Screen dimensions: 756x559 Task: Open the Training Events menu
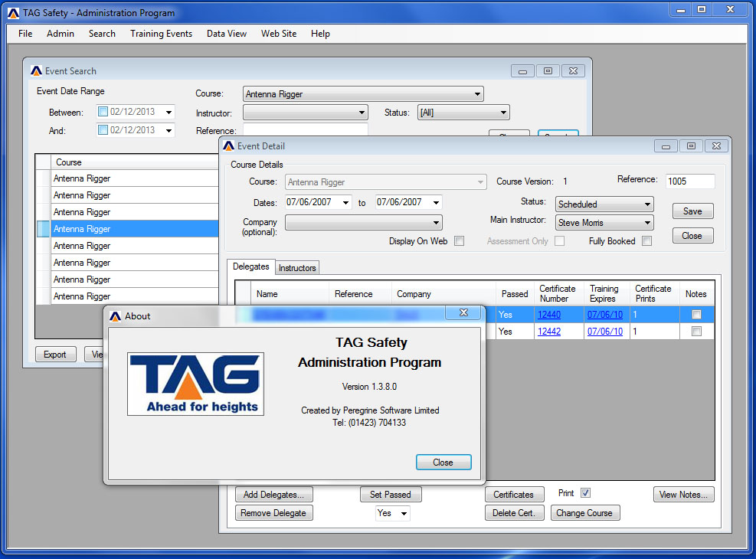161,34
